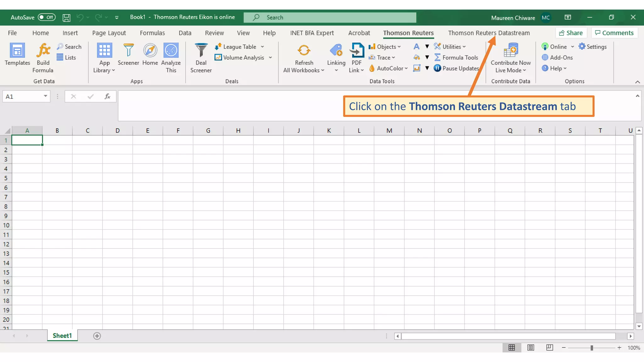The image size is (644, 362).
Task: Open the App Library
Action: coord(104,50)
